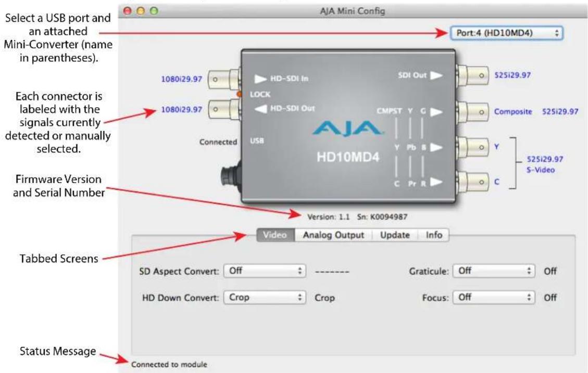Click the HD-SDI In arrow icon
The width and height of the screenshot is (588, 373).
(260, 79)
